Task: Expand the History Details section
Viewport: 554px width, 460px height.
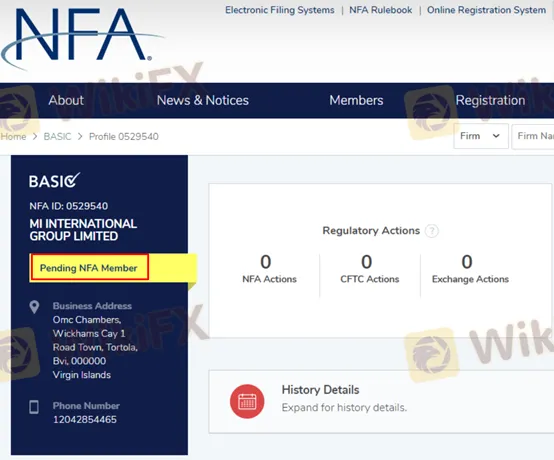Action: coord(381,401)
